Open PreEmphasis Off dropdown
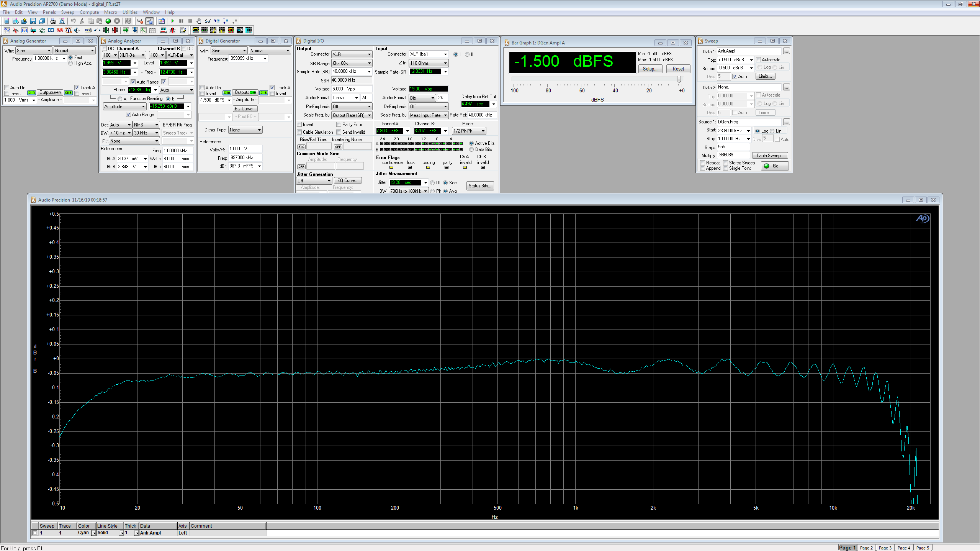Viewport: 980px width, 551px height. pyautogui.click(x=352, y=107)
